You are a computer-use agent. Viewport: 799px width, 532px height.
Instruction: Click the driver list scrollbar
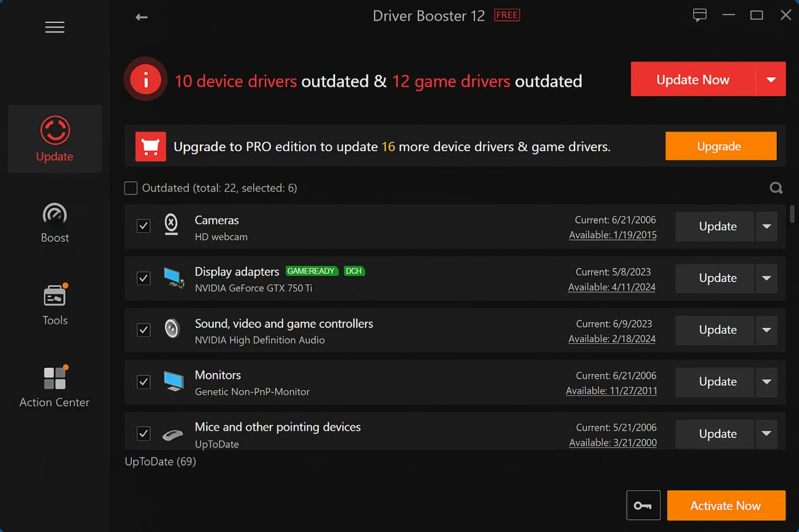click(x=792, y=214)
